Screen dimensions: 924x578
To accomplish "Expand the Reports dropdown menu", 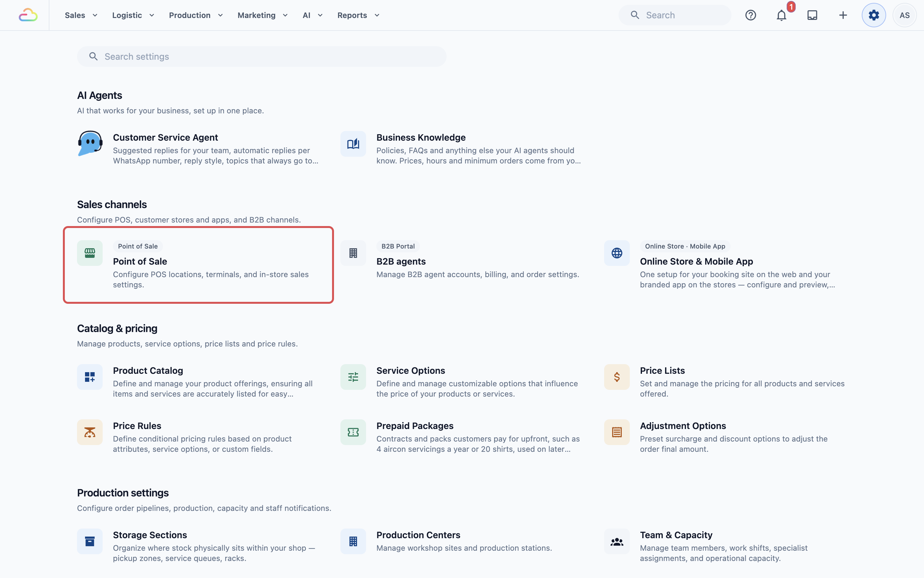I will (x=358, y=15).
